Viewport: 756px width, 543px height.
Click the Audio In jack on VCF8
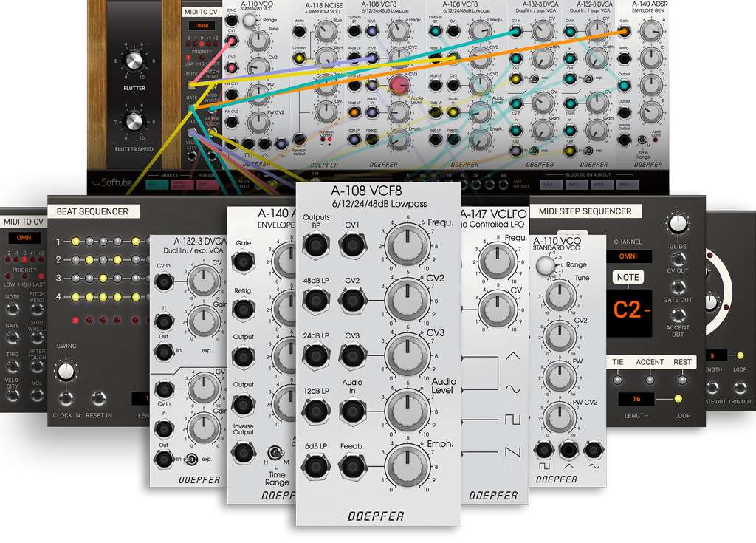click(352, 411)
